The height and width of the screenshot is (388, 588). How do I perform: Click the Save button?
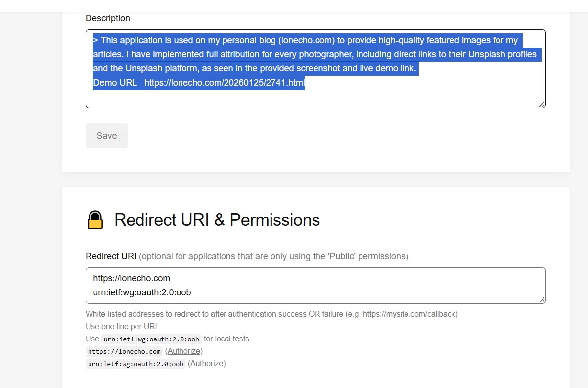(107, 136)
